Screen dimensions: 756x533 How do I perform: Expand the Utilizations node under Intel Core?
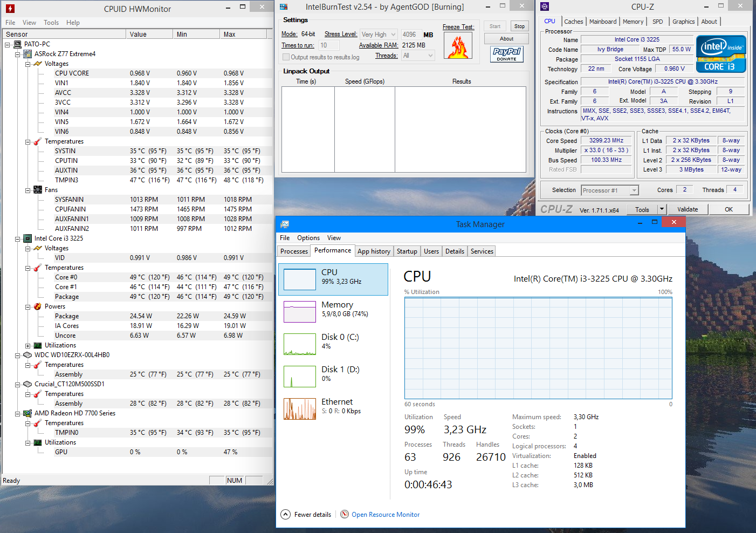click(x=28, y=345)
